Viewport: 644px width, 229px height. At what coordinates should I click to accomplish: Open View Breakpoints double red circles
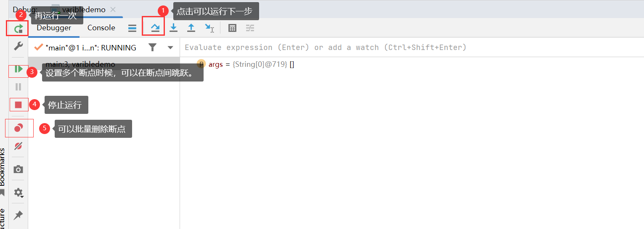pos(19,128)
